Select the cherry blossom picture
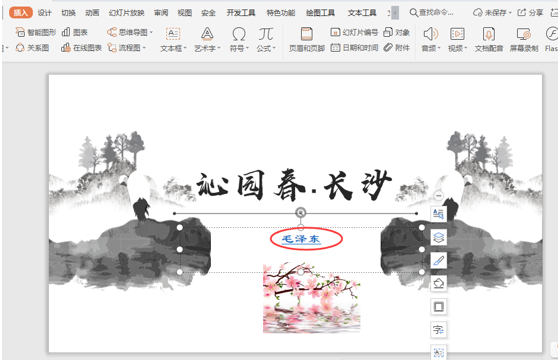 click(x=312, y=298)
